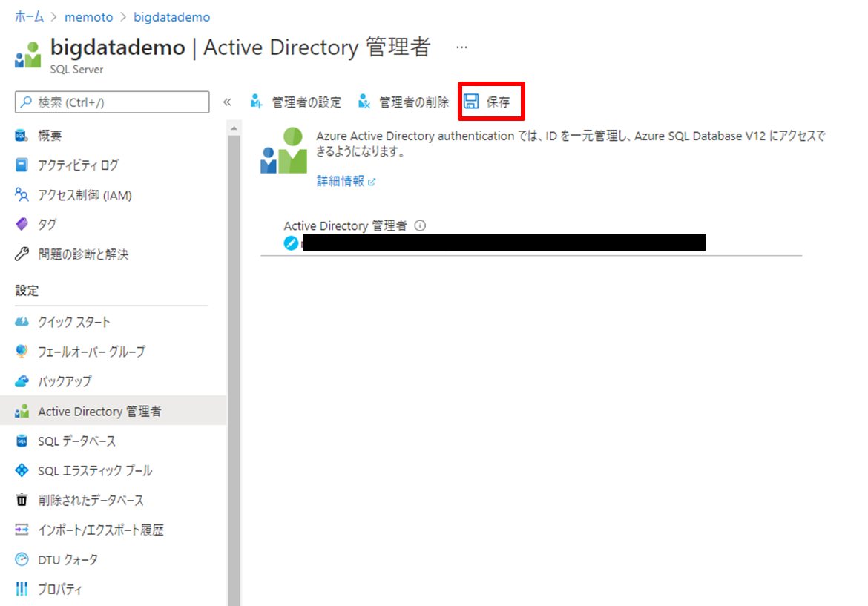Click the blue check icon beside admin entry
Viewport: 868px width, 606px height.
click(x=291, y=243)
